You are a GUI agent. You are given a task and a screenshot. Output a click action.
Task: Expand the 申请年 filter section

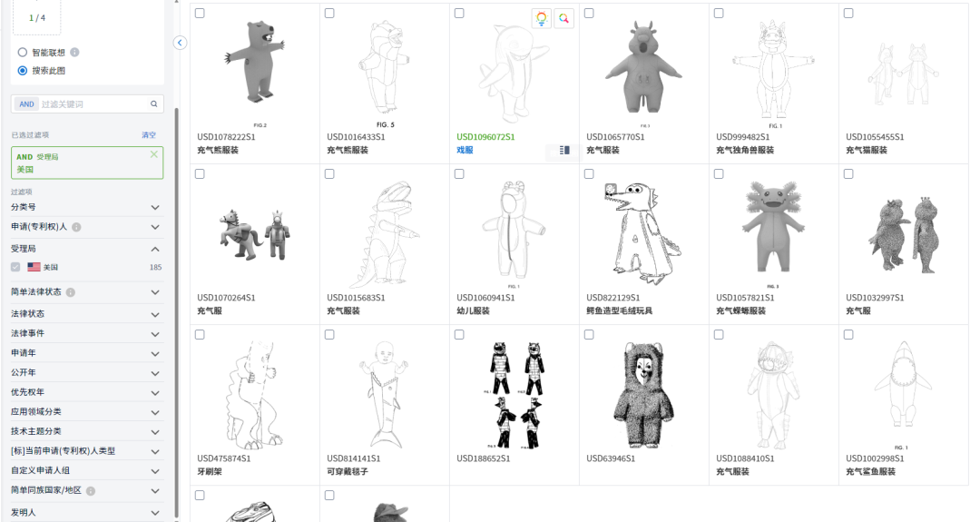[x=154, y=353]
